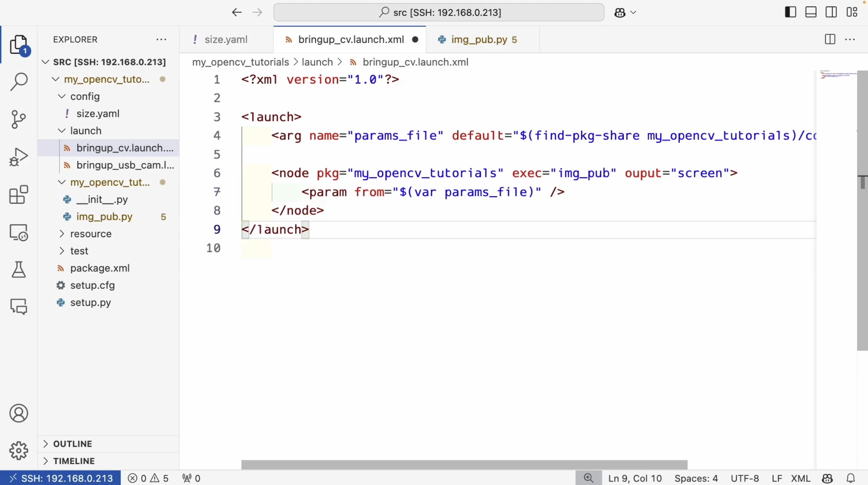Viewport: 868px width, 485px height.
Task: Switch to the size.yaml tab
Action: (226, 40)
